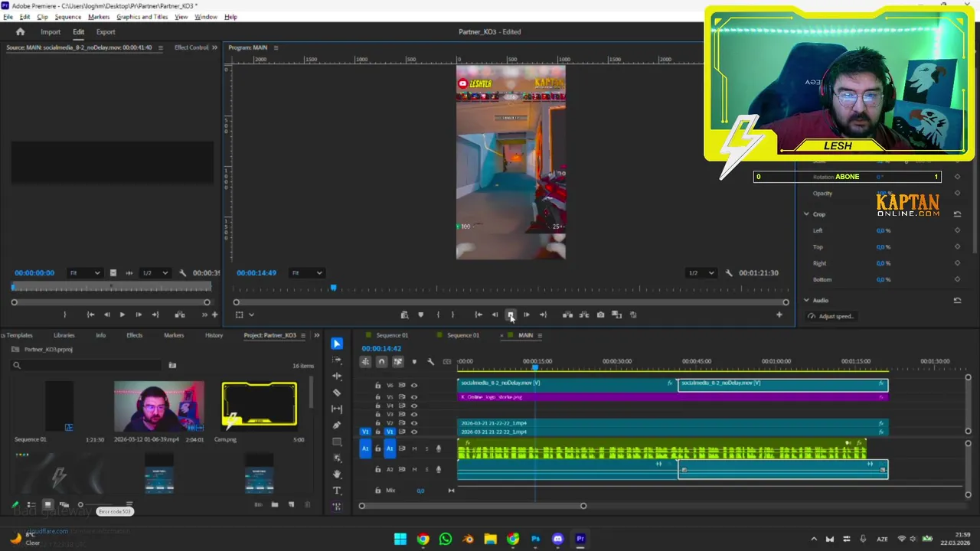
Task: Go to the Import workspace
Action: [51, 32]
